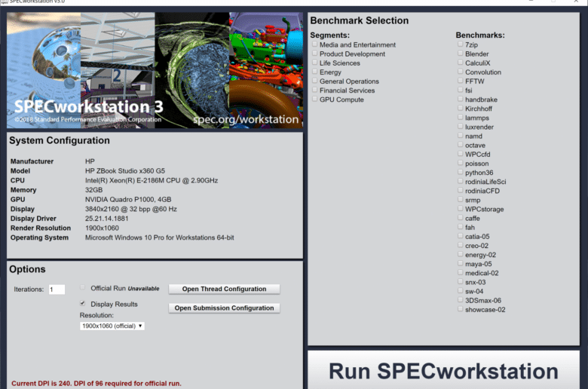
Task: Enable the Blender benchmark
Action: (x=460, y=54)
